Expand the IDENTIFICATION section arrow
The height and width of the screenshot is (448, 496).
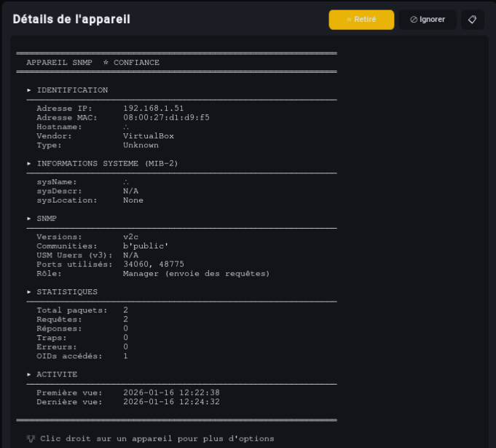(x=29, y=90)
